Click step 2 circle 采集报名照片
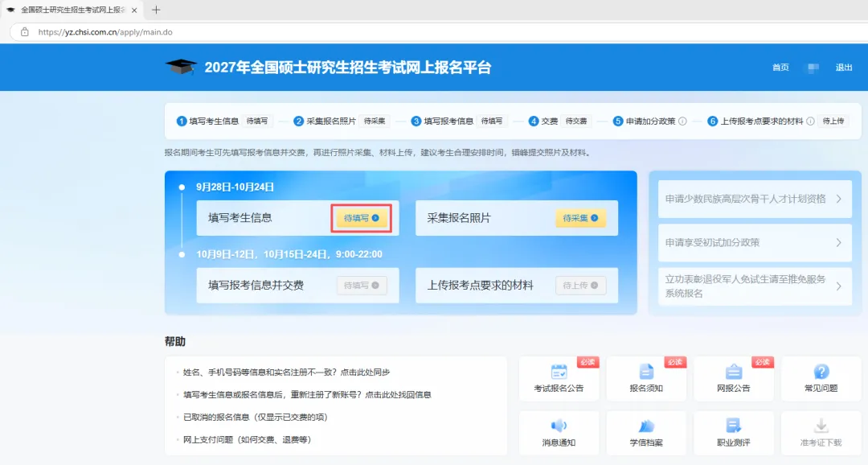This screenshot has width=868, height=465. tap(299, 121)
